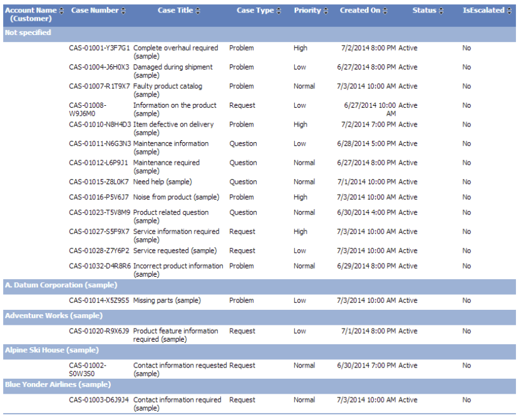The image size is (521, 420).
Task: Click created date 7/1/2014 10:00 PM
Action: click(x=366, y=182)
